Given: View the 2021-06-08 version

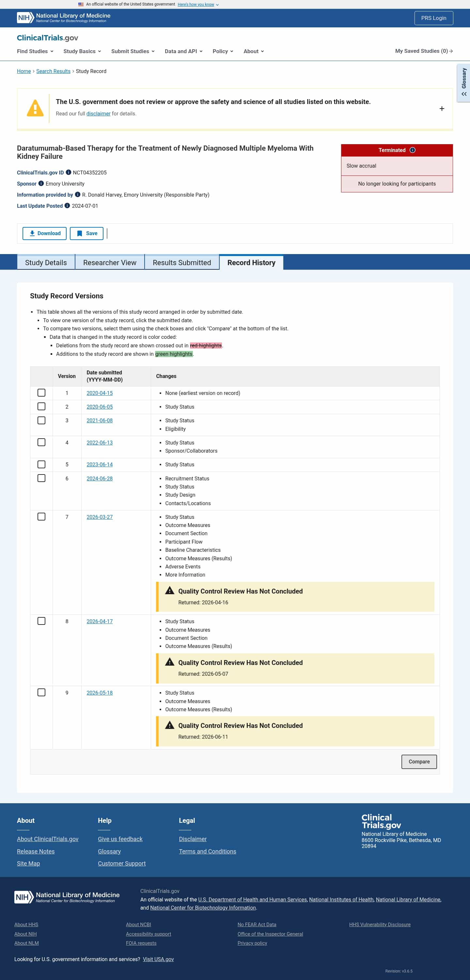Looking at the screenshot, I should [100, 420].
